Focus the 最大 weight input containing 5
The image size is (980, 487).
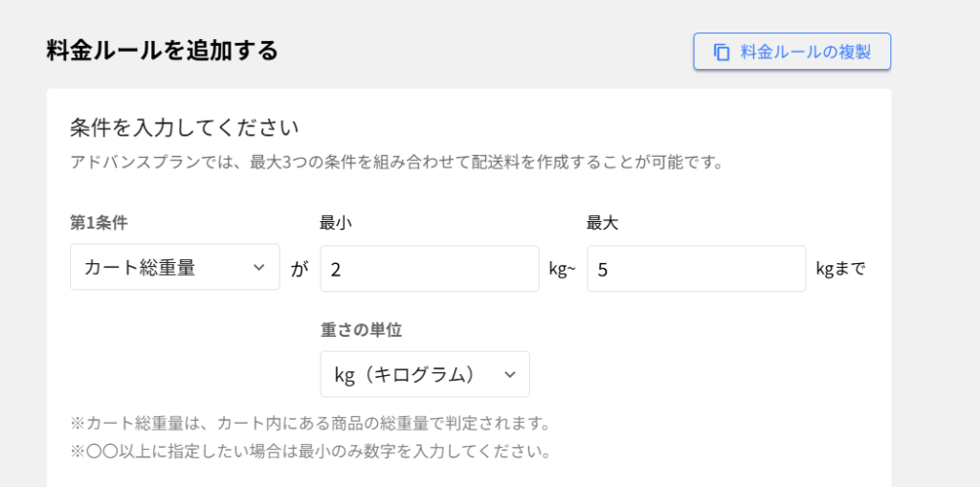coord(696,269)
